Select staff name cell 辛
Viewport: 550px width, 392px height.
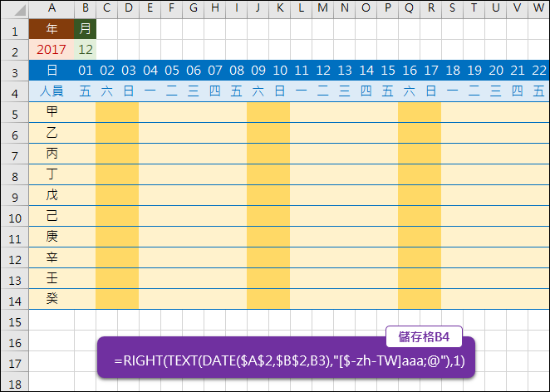pos(52,257)
